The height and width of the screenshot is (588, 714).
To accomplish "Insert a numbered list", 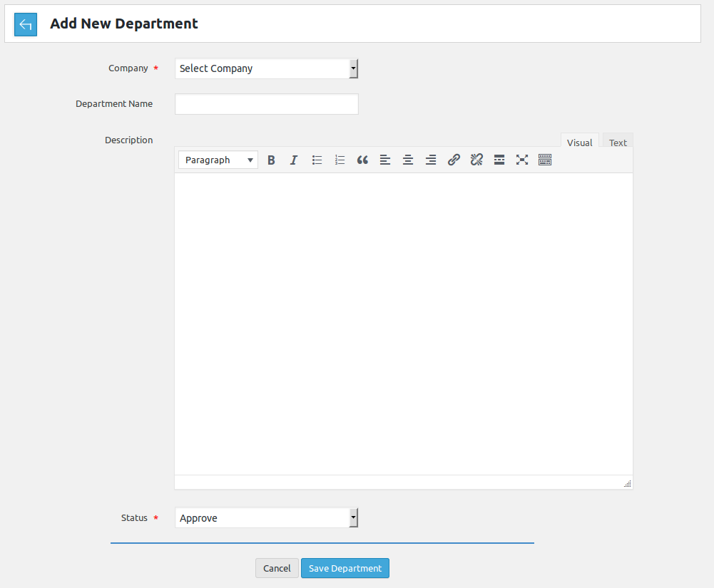I will click(x=340, y=160).
